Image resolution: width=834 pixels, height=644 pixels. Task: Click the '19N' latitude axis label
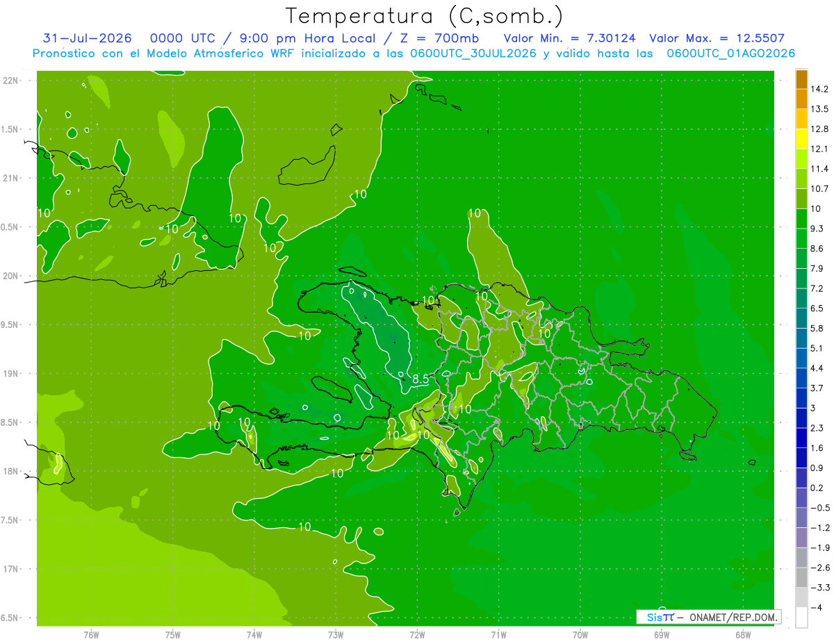(11, 374)
